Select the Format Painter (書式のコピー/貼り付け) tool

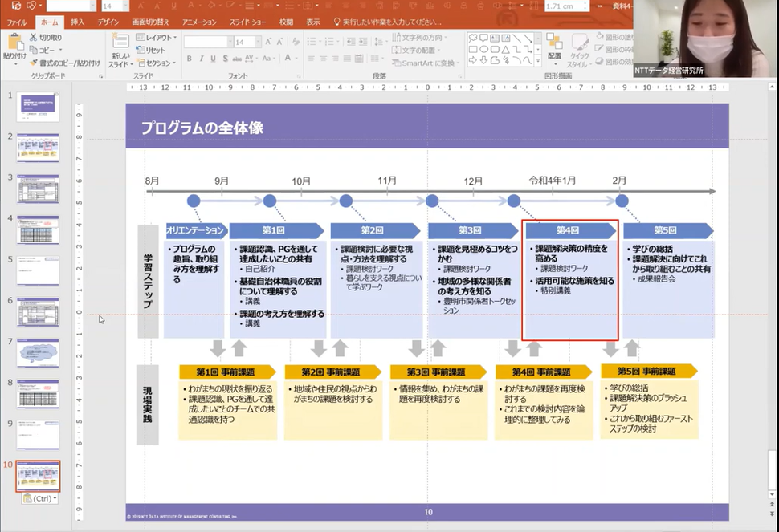[x=33, y=63]
